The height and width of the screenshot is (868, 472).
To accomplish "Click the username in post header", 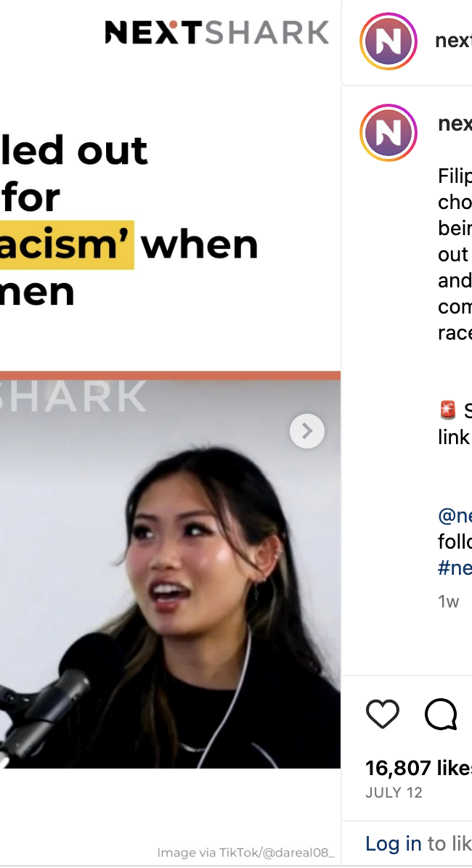I will [x=453, y=41].
